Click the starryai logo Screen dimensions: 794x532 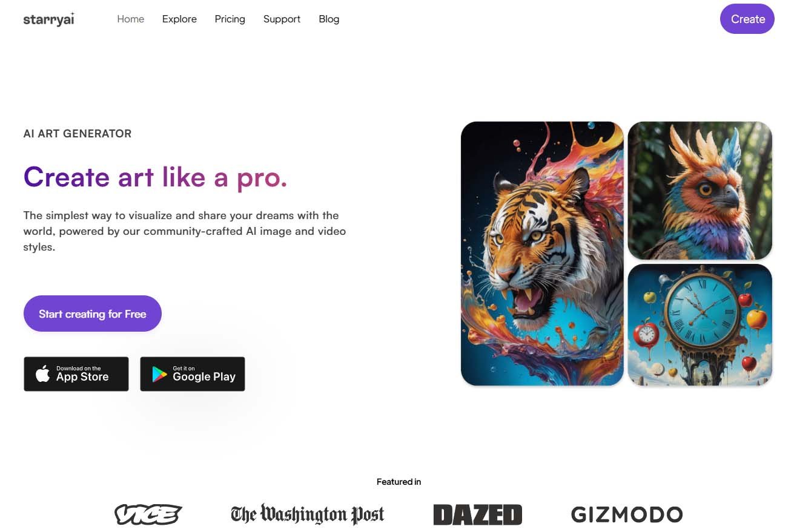click(x=49, y=19)
